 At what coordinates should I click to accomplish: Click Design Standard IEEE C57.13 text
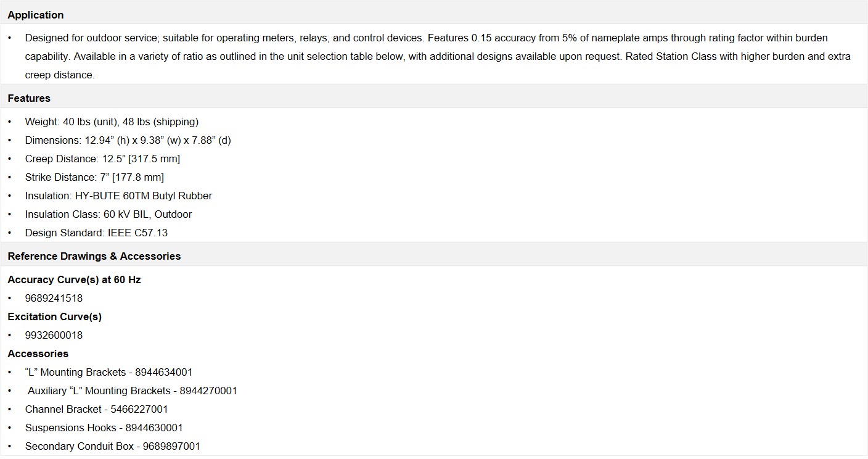point(96,233)
